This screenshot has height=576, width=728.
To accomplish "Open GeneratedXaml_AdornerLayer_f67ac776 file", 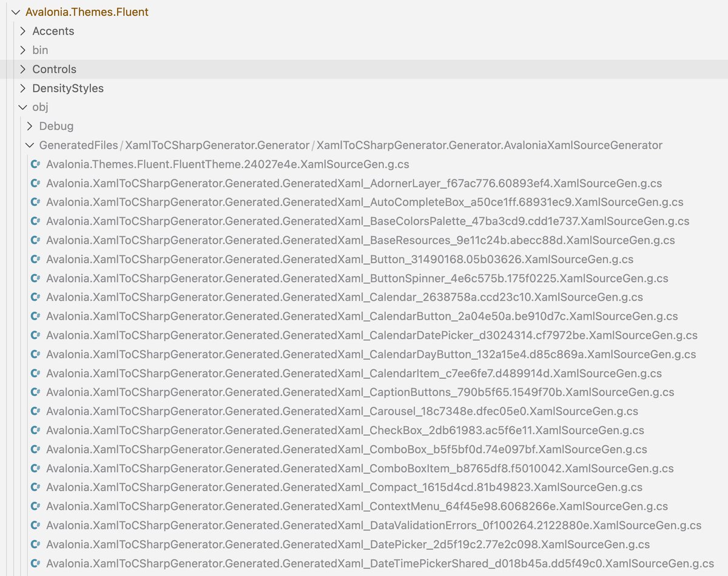I will (x=354, y=183).
